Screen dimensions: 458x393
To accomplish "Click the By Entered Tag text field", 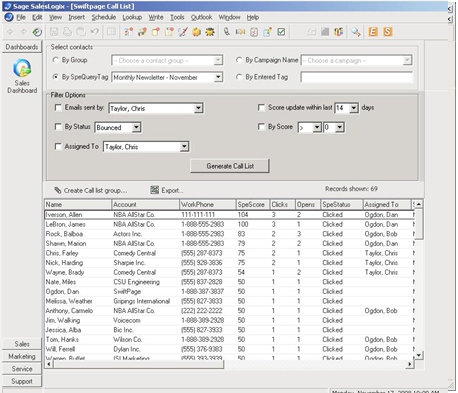I will coord(356,77).
